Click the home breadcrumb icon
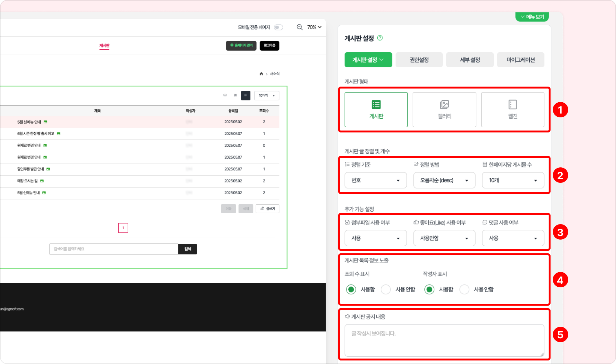This screenshot has height=364, width=616. [261, 74]
